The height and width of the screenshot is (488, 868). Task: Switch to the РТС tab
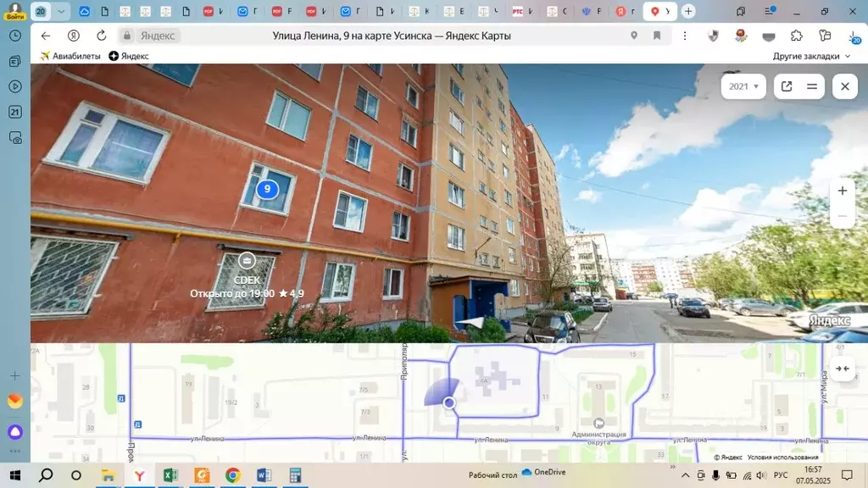(x=522, y=11)
